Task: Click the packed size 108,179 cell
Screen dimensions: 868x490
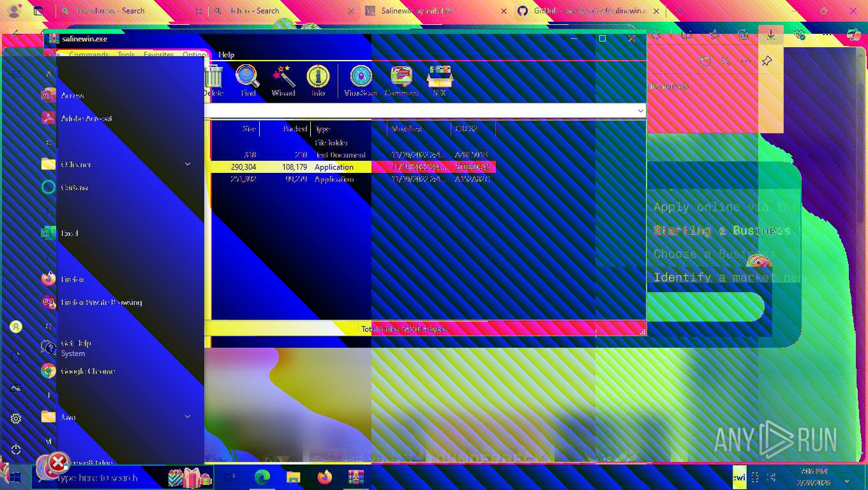Action: [x=294, y=167]
